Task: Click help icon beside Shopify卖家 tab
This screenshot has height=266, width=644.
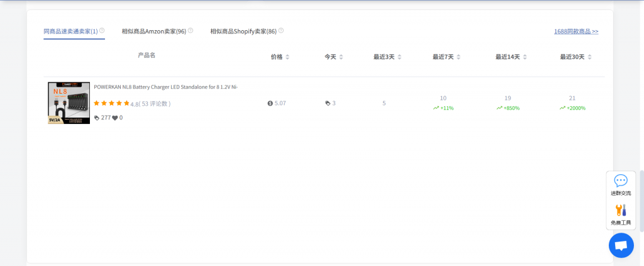Action: pos(281,30)
